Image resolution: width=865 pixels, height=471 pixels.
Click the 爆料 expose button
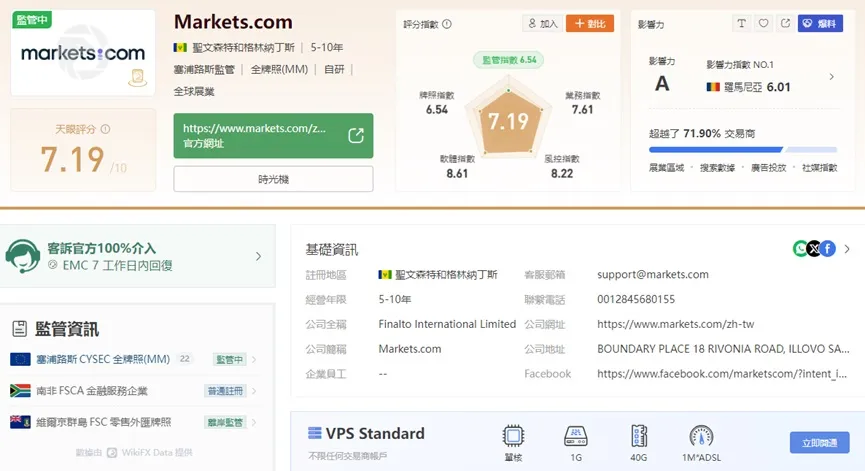coord(820,23)
